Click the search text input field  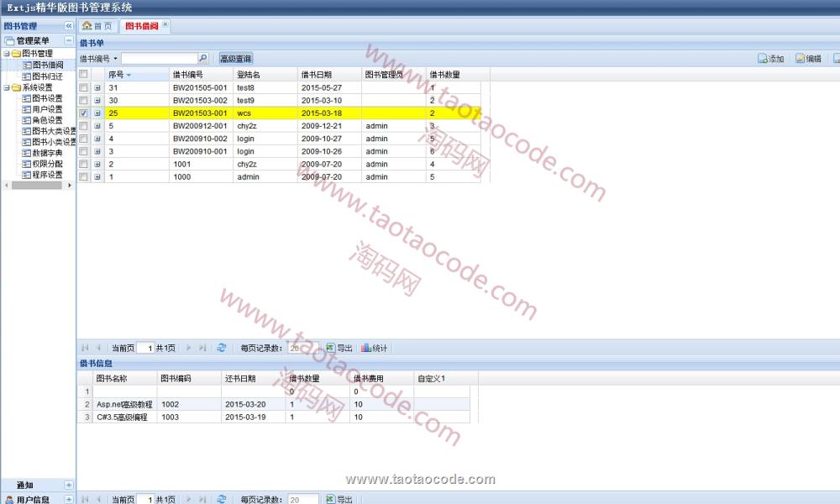[159, 59]
